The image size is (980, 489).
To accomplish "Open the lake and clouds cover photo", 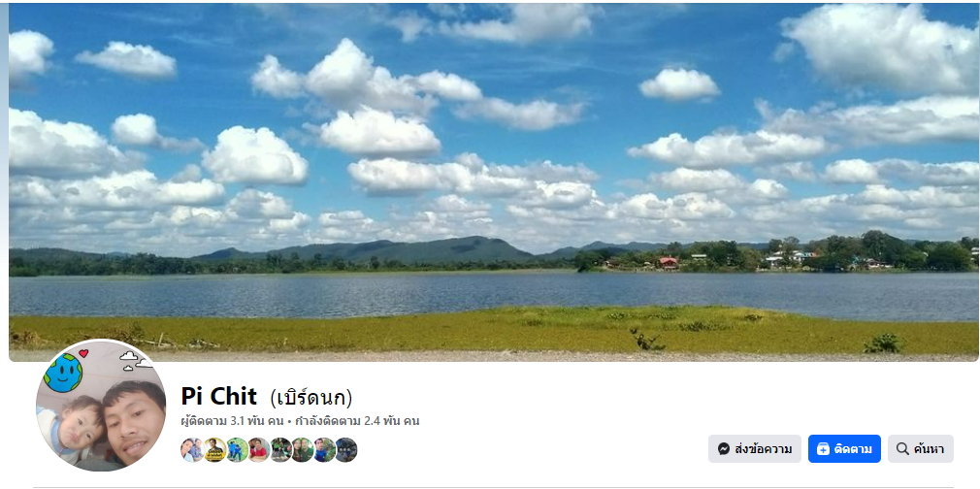I will (x=494, y=182).
